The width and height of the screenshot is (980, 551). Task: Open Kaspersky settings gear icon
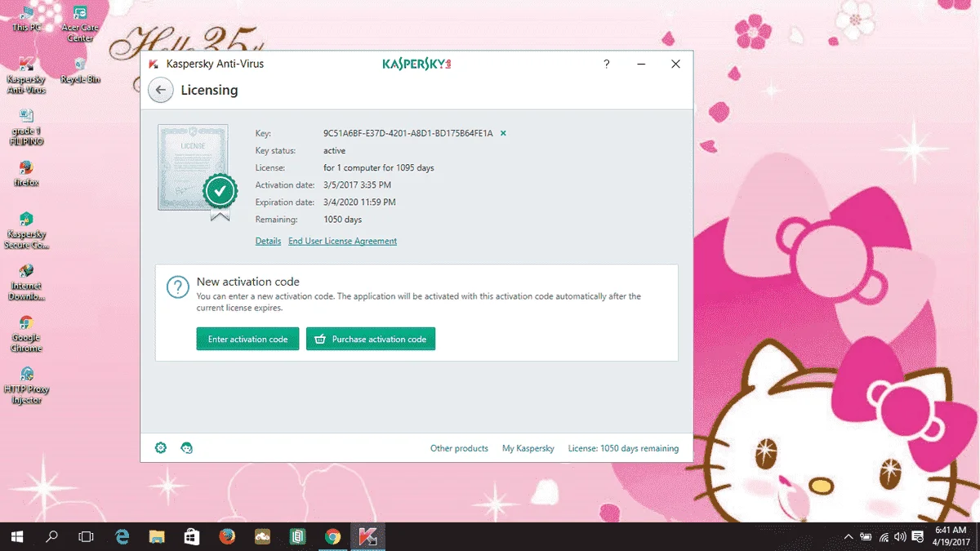161,448
